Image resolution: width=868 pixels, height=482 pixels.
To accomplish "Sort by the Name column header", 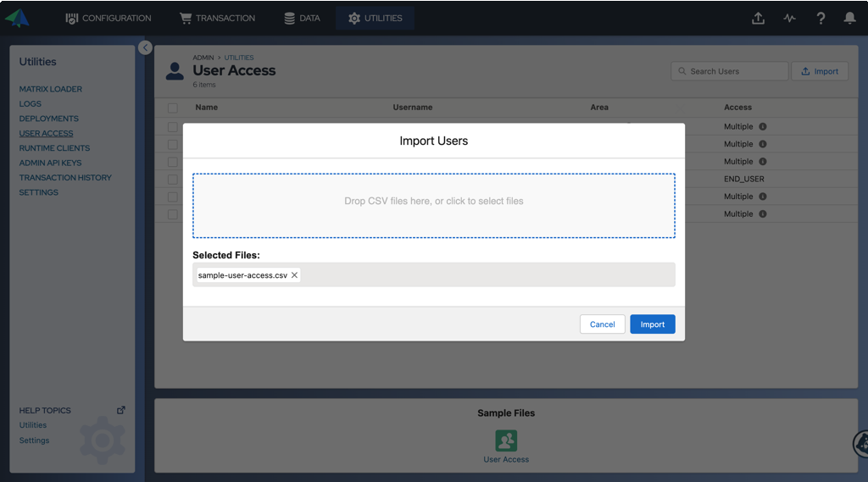I will (207, 108).
